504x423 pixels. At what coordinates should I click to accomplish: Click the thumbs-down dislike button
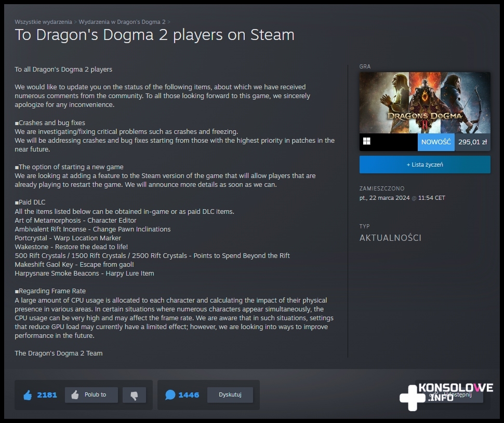coord(135,395)
